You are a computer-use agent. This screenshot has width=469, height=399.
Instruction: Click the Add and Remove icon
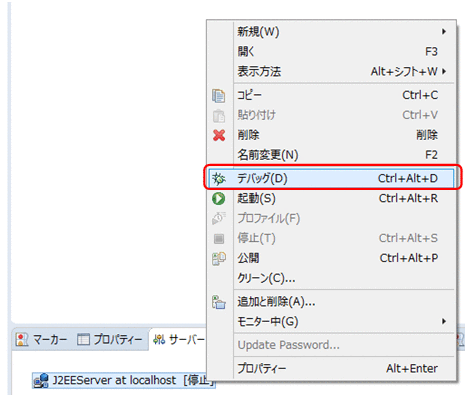pyautogui.click(x=219, y=302)
